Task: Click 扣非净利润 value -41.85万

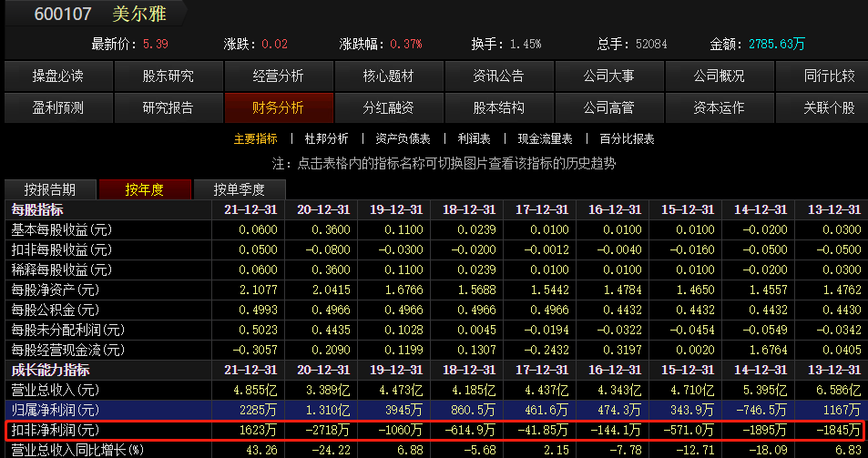Action: (x=543, y=430)
